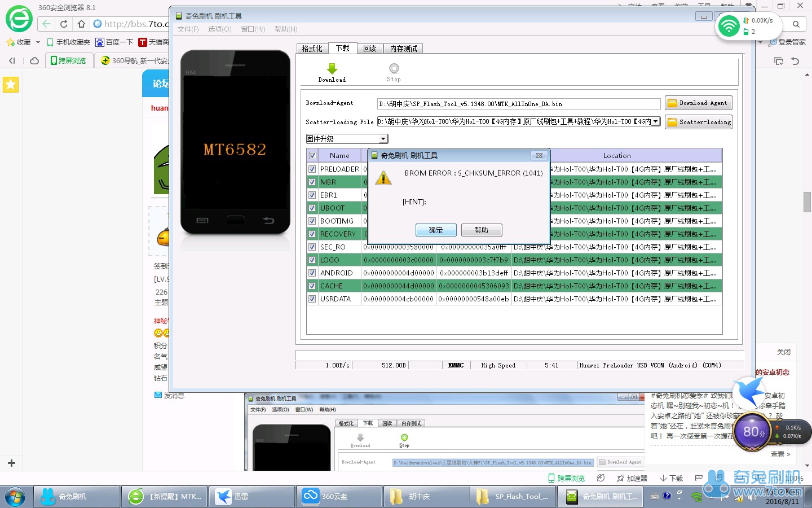
Task: Click the browser home icon
Action: click(81, 24)
